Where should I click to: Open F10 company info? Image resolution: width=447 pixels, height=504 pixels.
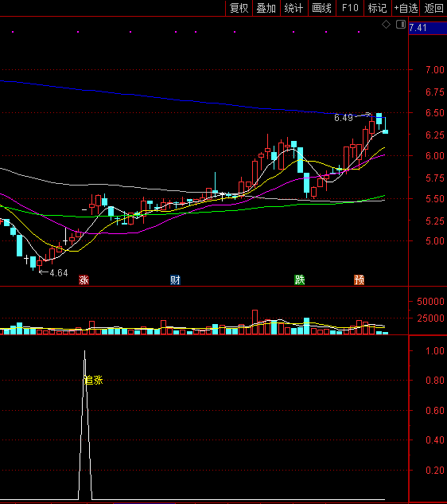coord(350,8)
